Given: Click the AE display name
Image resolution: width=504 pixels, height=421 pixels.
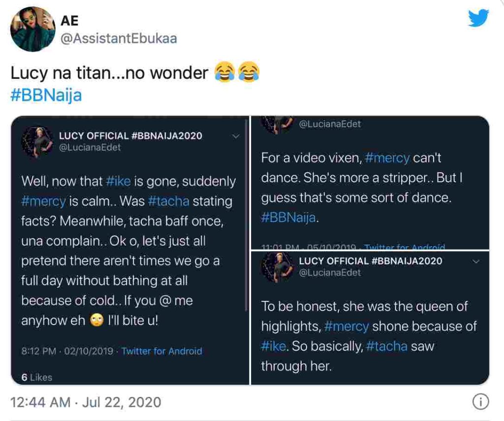Looking at the screenshot, I should (x=69, y=21).
